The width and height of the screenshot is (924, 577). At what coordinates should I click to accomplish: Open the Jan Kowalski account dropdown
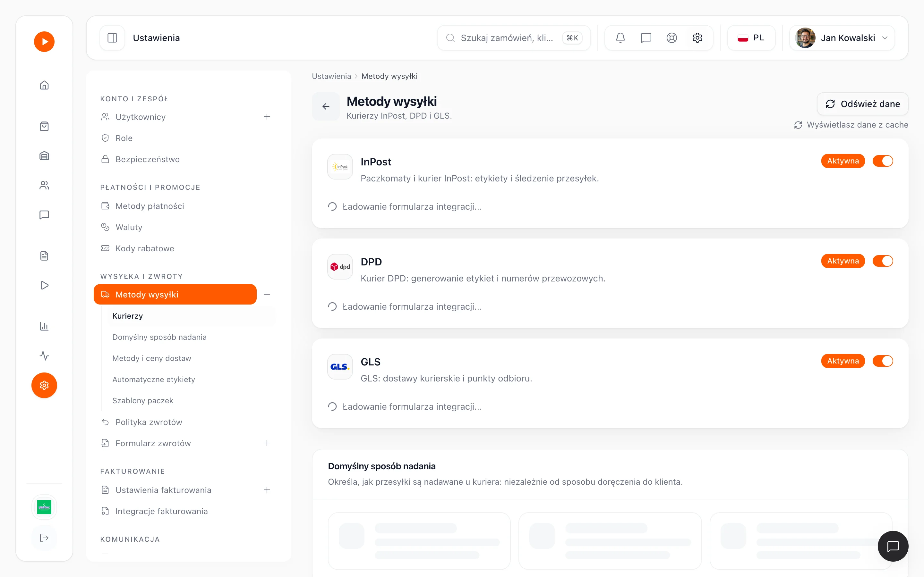(x=842, y=38)
